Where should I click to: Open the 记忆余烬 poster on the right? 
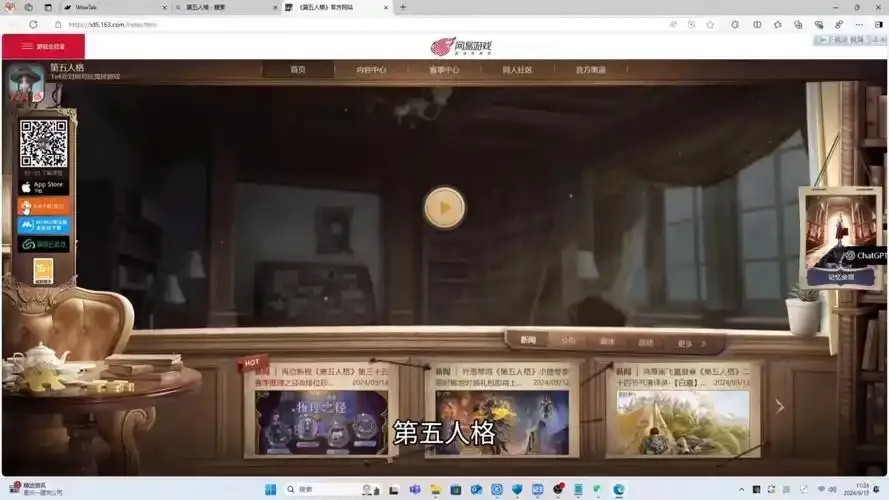841,238
